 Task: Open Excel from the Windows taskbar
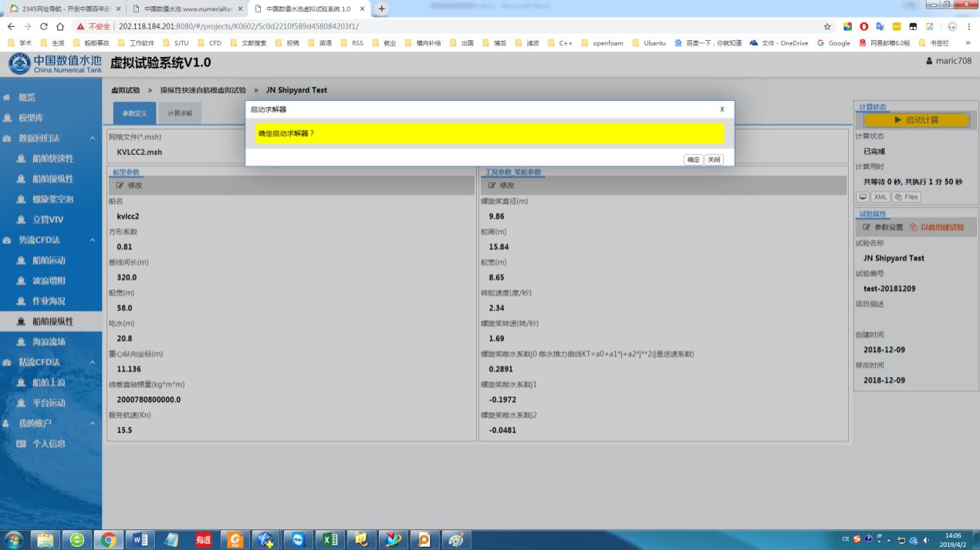click(x=330, y=539)
